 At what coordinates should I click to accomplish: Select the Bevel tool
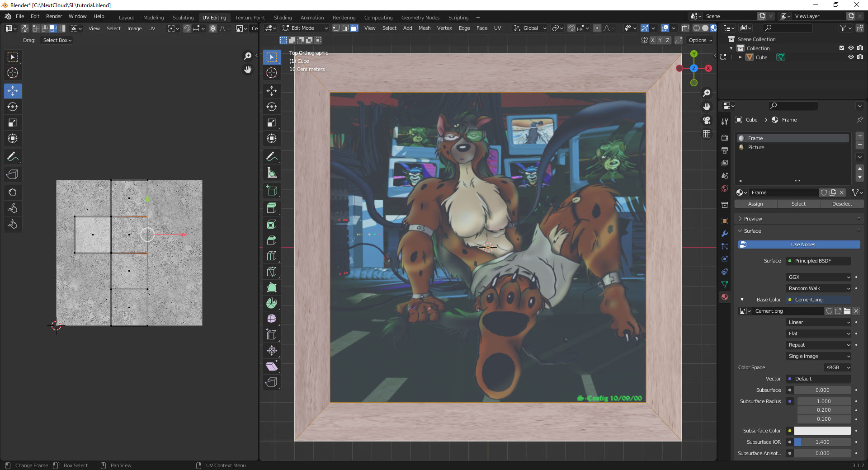point(272,240)
